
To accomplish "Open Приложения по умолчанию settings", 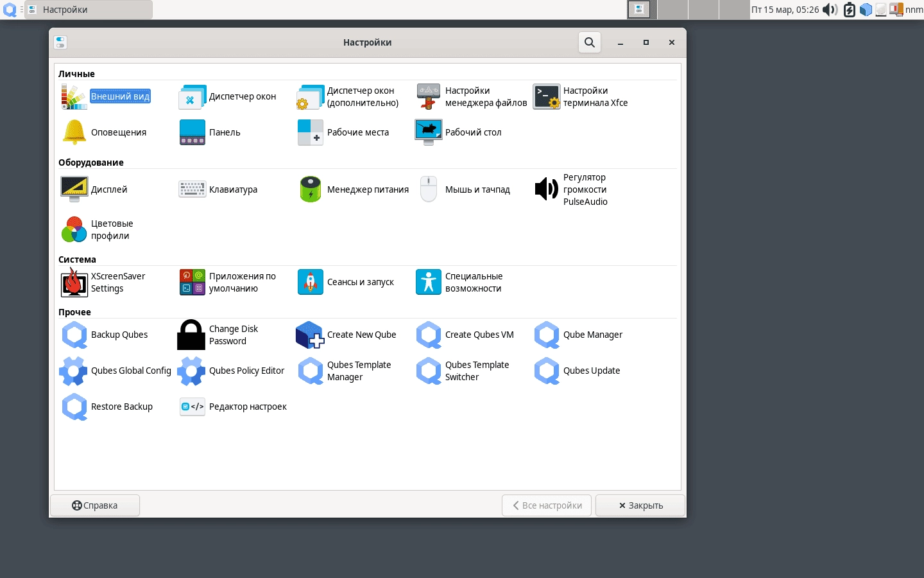I will [x=228, y=283].
